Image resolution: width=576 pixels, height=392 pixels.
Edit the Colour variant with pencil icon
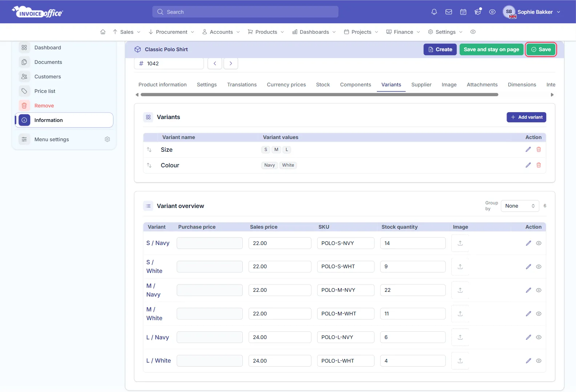pos(528,165)
